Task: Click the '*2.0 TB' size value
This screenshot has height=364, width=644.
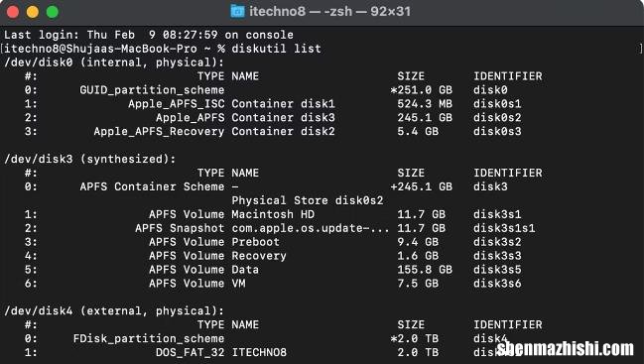Action: coord(415,338)
